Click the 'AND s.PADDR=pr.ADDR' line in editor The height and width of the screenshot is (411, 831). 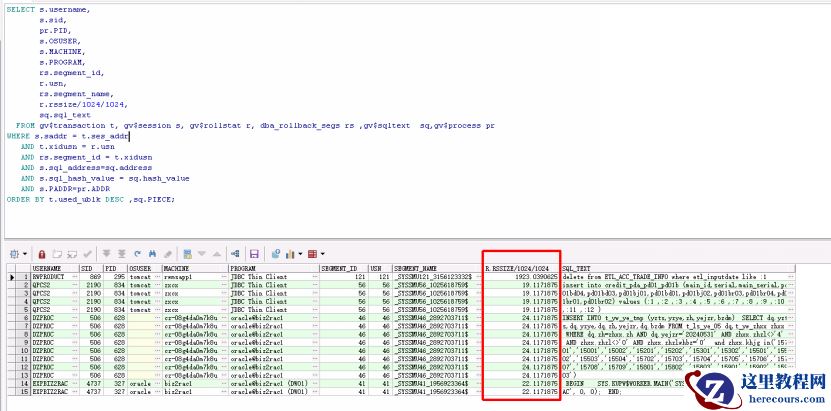click(x=65, y=189)
